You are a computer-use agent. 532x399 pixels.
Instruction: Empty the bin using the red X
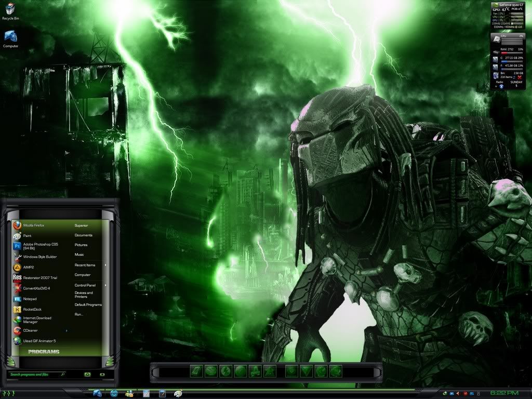[519, 77]
